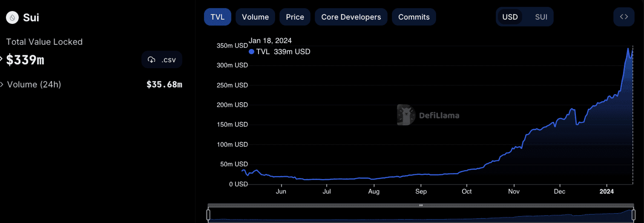Enable the Volume chart metric
Screen dimensions: 644x223
(x=255, y=17)
